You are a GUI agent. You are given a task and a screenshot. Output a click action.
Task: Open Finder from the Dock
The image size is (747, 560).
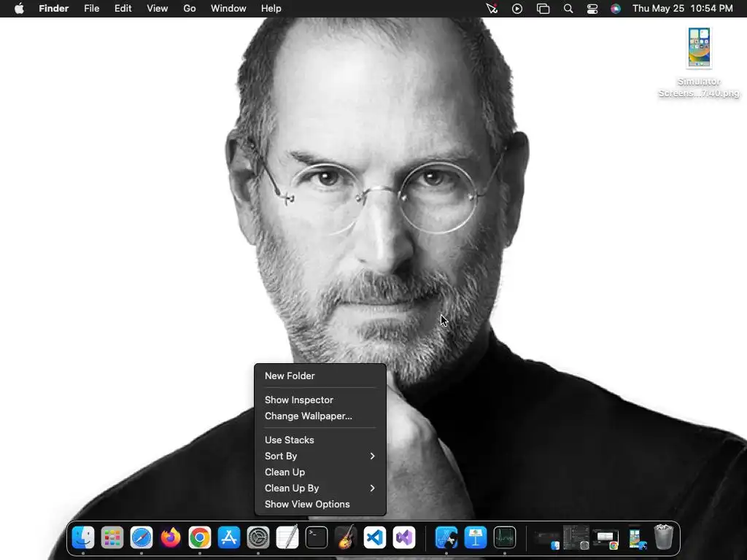tap(83, 537)
